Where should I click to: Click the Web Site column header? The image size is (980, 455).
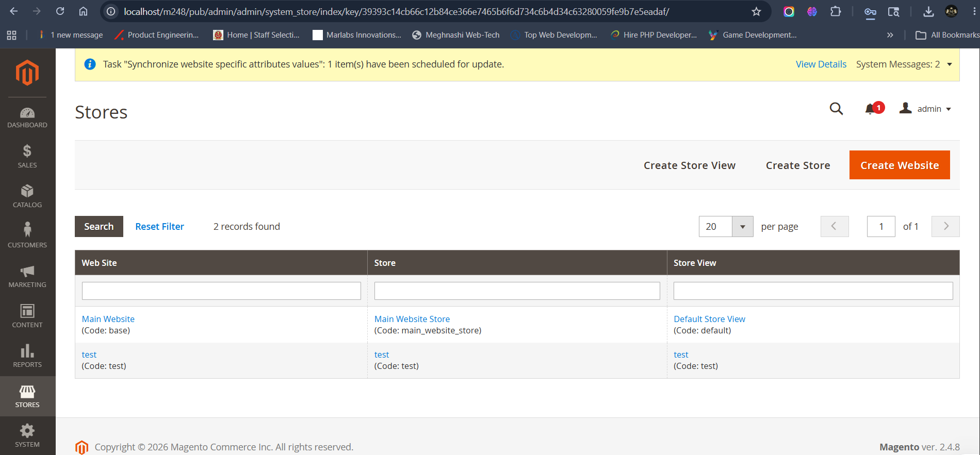pyautogui.click(x=221, y=263)
